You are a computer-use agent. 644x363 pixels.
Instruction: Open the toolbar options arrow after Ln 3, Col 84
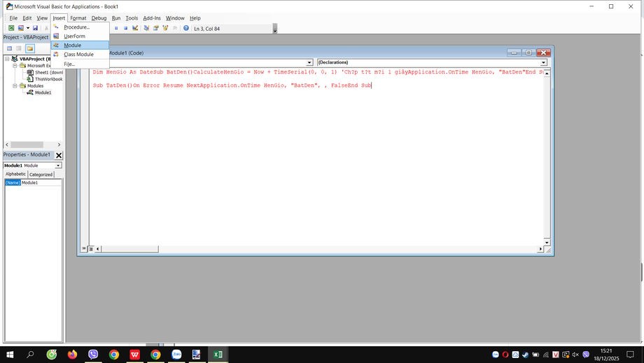click(275, 29)
